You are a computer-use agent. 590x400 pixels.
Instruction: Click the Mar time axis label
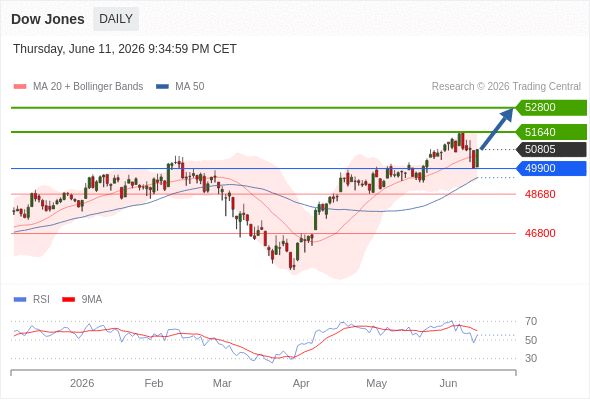click(222, 383)
